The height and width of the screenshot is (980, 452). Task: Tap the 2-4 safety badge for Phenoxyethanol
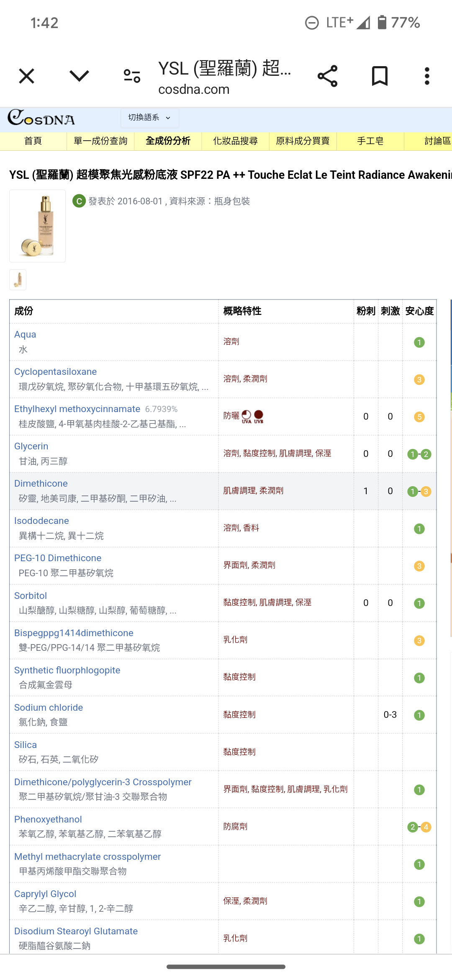419,827
